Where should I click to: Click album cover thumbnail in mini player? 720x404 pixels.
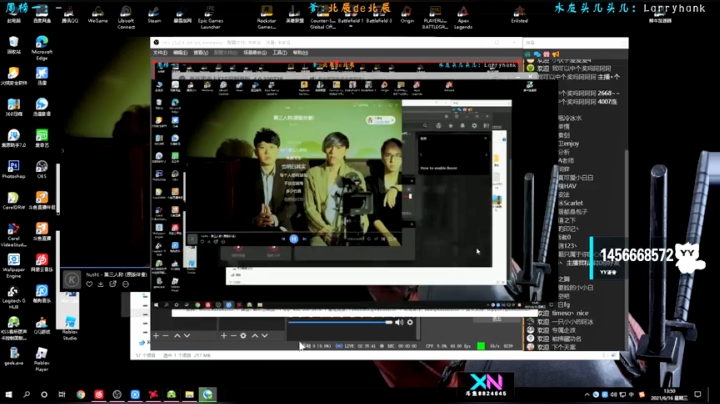(72, 280)
